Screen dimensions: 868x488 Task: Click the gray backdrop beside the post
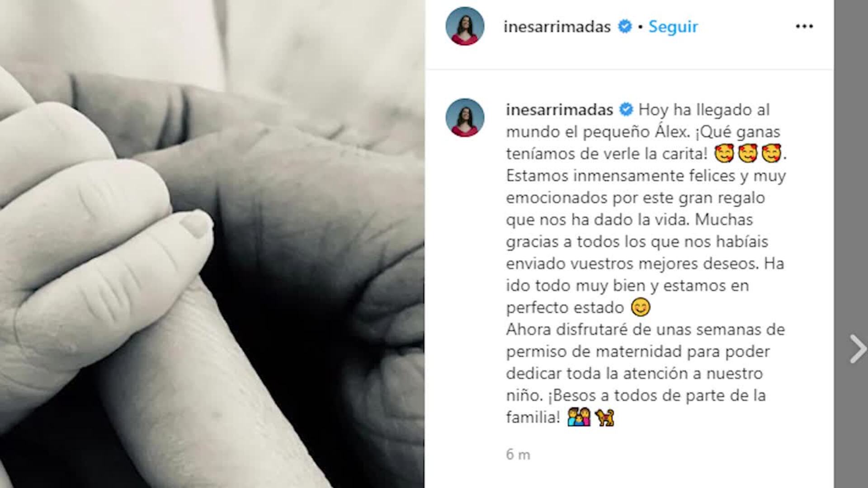coord(851,181)
